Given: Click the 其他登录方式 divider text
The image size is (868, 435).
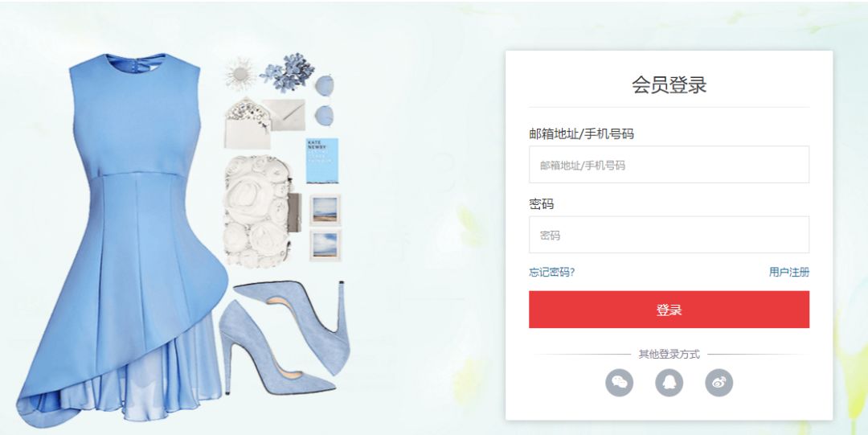Looking at the screenshot, I should coord(669,354).
